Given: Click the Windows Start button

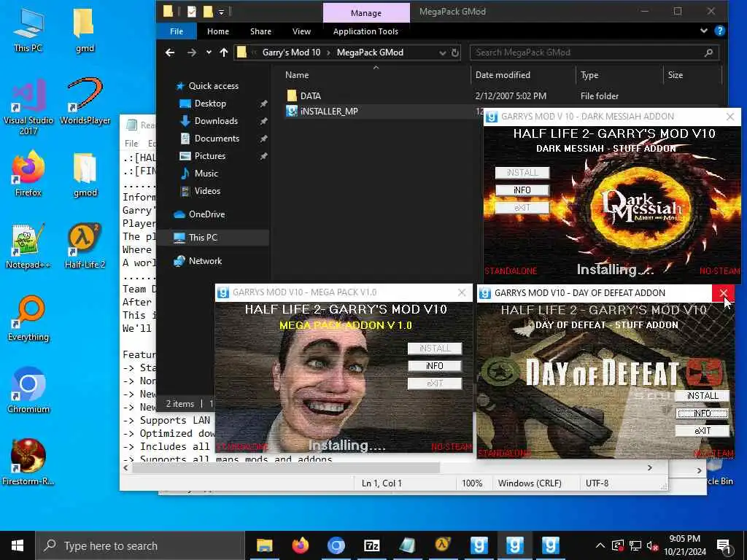Looking at the screenshot, I should pyautogui.click(x=18, y=545).
